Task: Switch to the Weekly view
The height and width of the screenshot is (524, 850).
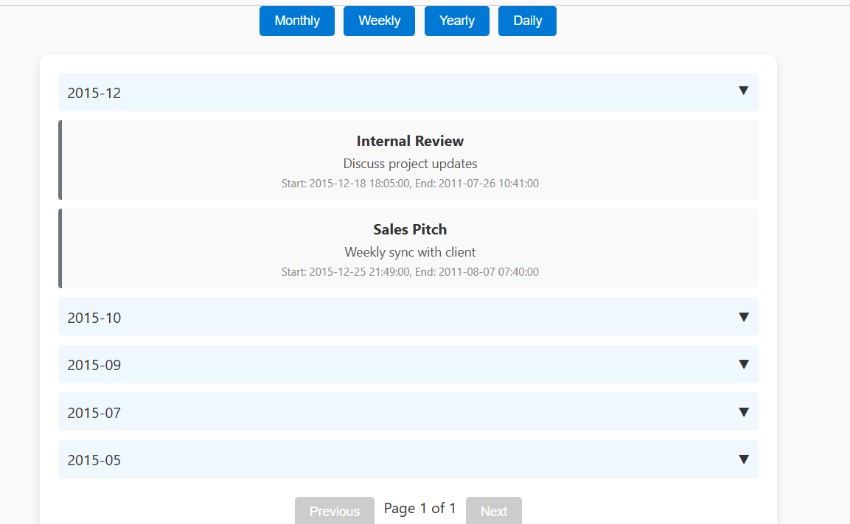Action: pyautogui.click(x=379, y=21)
